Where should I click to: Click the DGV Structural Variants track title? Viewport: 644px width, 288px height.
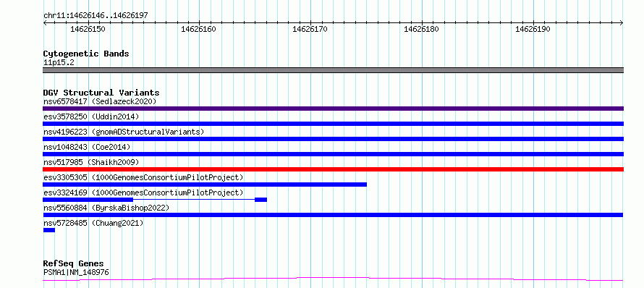[x=101, y=93]
